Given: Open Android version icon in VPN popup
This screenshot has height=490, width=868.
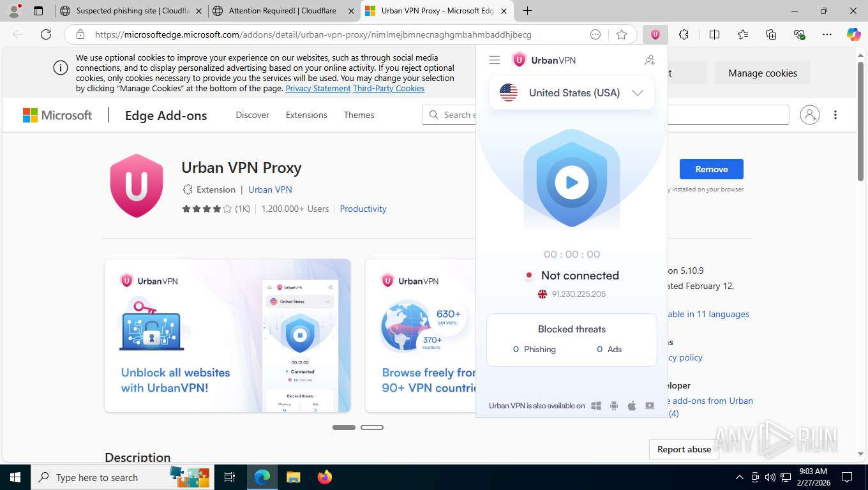Looking at the screenshot, I should coord(614,406).
